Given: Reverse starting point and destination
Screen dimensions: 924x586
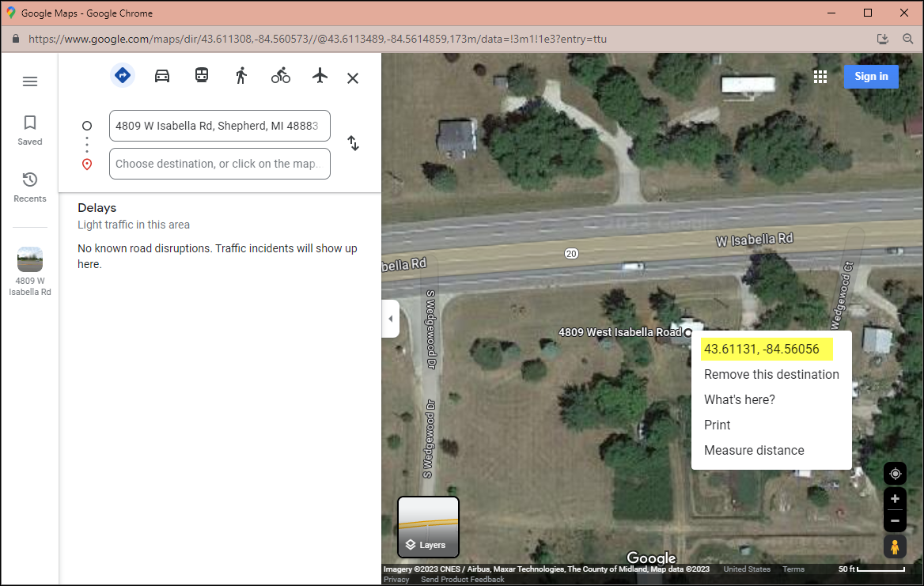Looking at the screenshot, I should point(353,143).
